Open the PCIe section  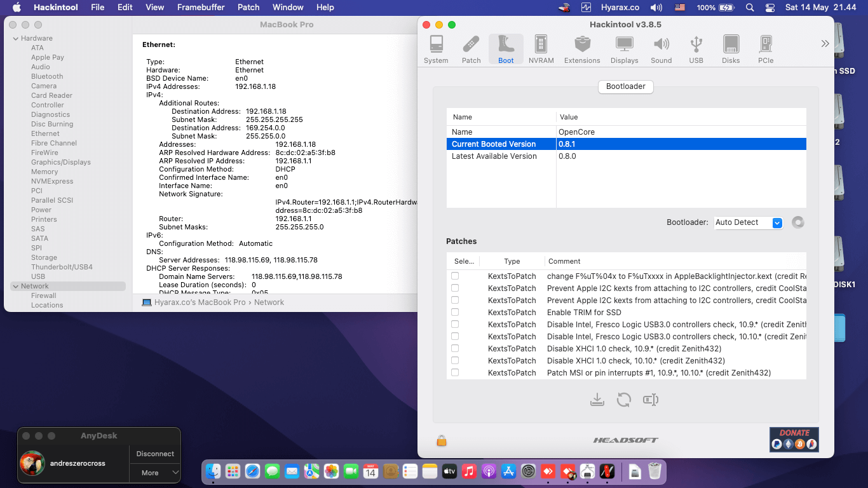(x=766, y=49)
